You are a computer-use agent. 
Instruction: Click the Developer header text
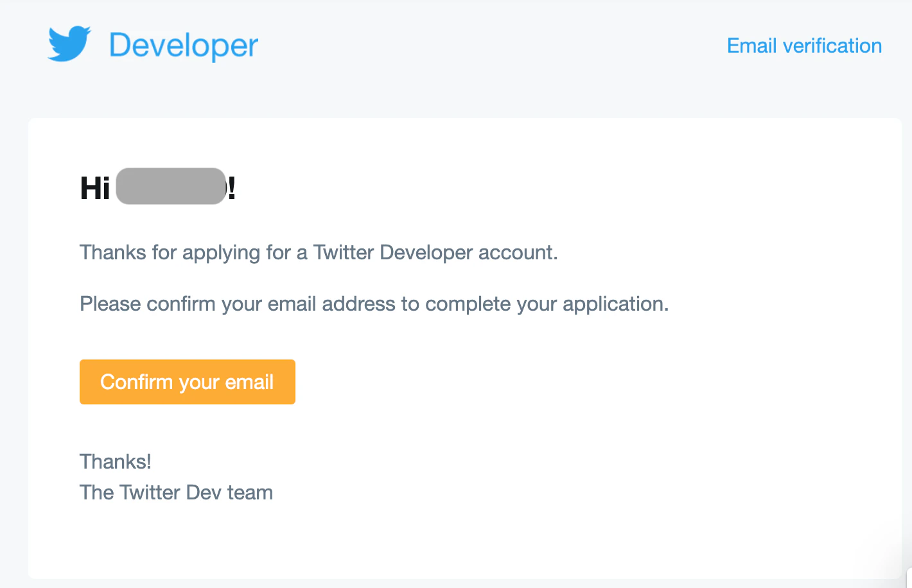pos(184,46)
